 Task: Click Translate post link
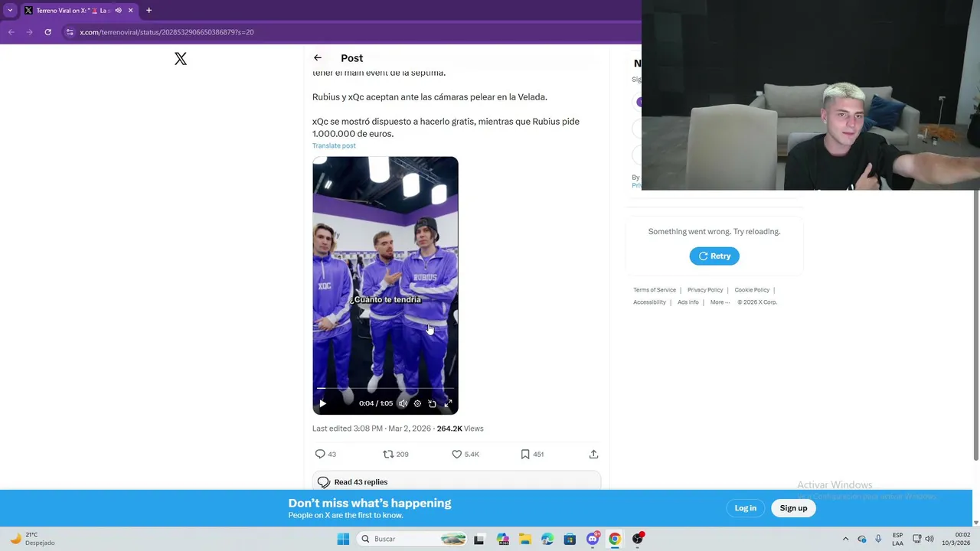pos(334,145)
